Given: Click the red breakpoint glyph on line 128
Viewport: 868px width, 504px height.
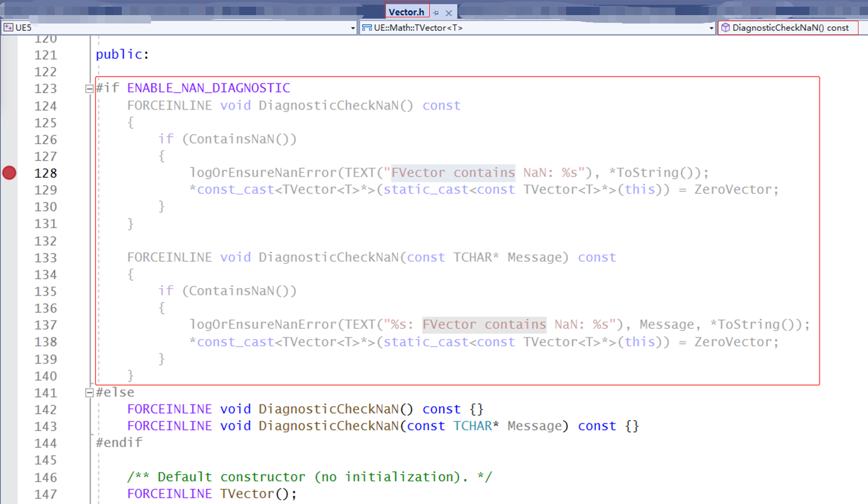Looking at the screenshot, I should [x=9, y=173].
